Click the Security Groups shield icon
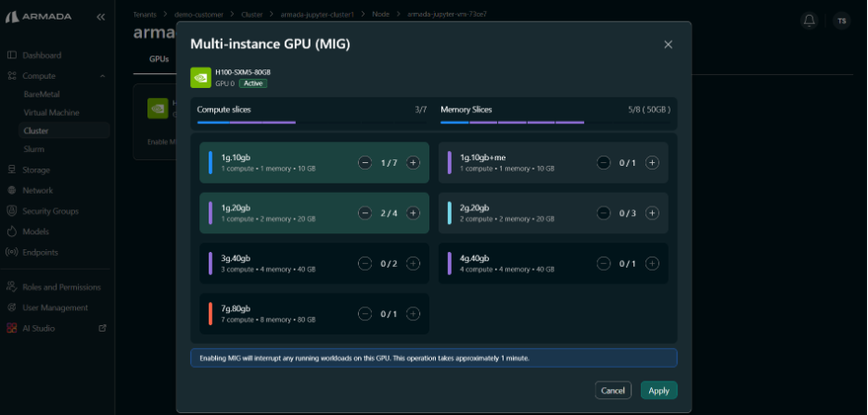Image resolution: width=868 pixels, height=415 pixels. pyautogui.click(x=12, y=211)
